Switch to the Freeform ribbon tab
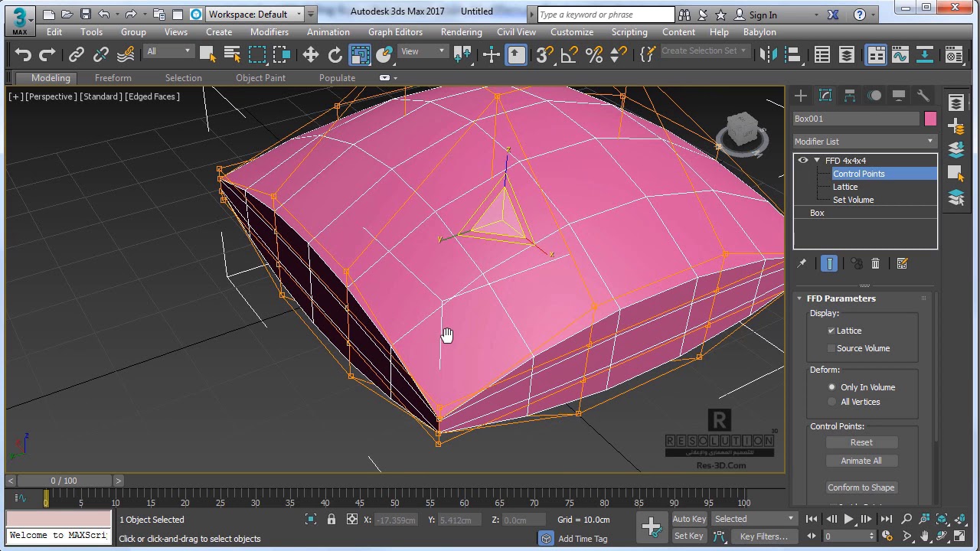Image resolution: width=980 pixels, height=551 pixels. (x=113, y=78)
